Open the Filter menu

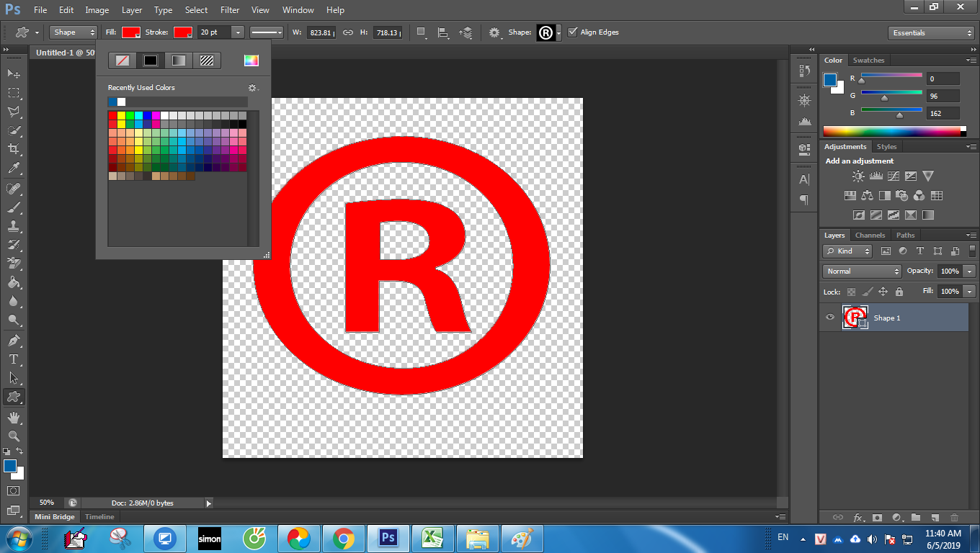(230, 10)
